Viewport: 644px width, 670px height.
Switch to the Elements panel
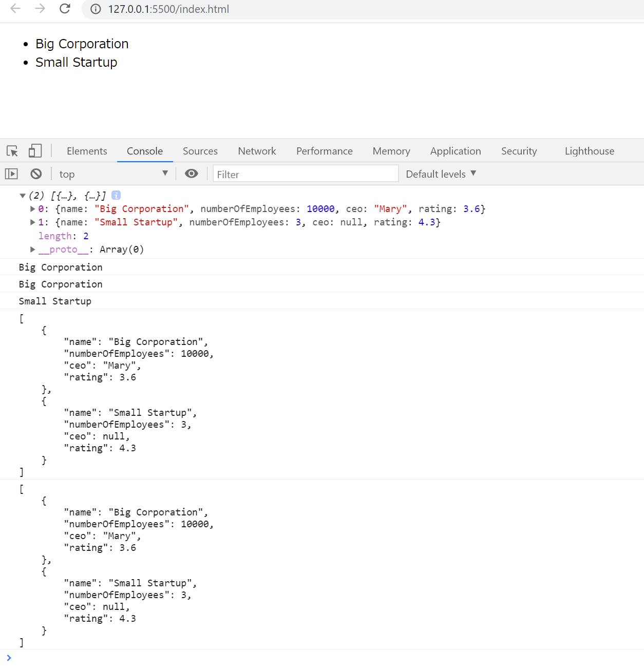point(87,150)
